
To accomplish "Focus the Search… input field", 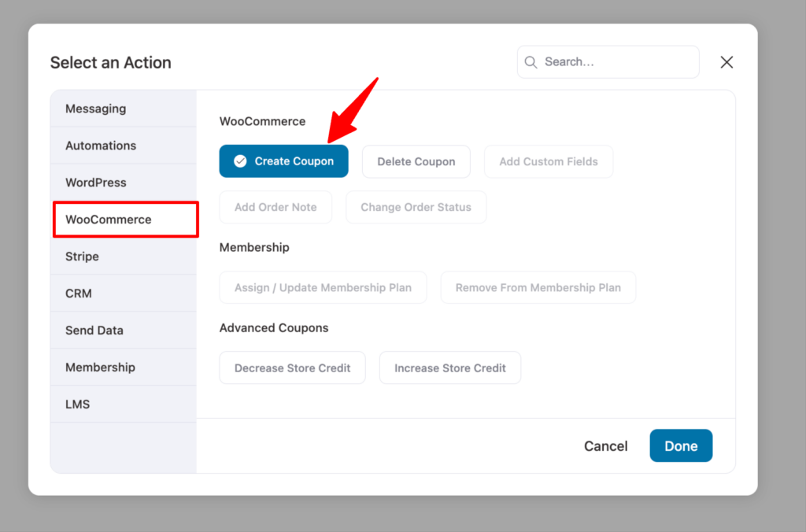I will (608, 62).
